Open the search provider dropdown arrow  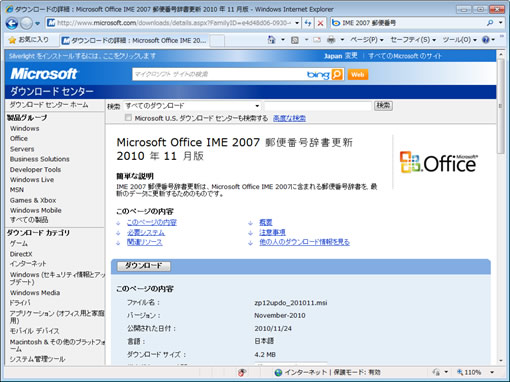500,23
